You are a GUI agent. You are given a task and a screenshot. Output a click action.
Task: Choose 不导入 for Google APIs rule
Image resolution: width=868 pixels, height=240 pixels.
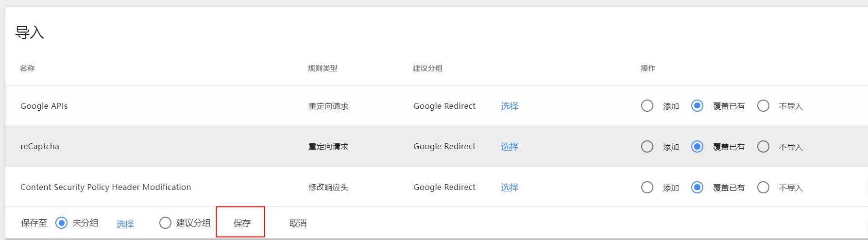click(x=763, y=106)
